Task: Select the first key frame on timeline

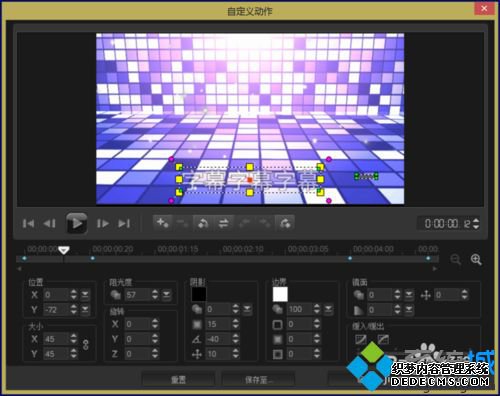Action: (x=24, y=258)
